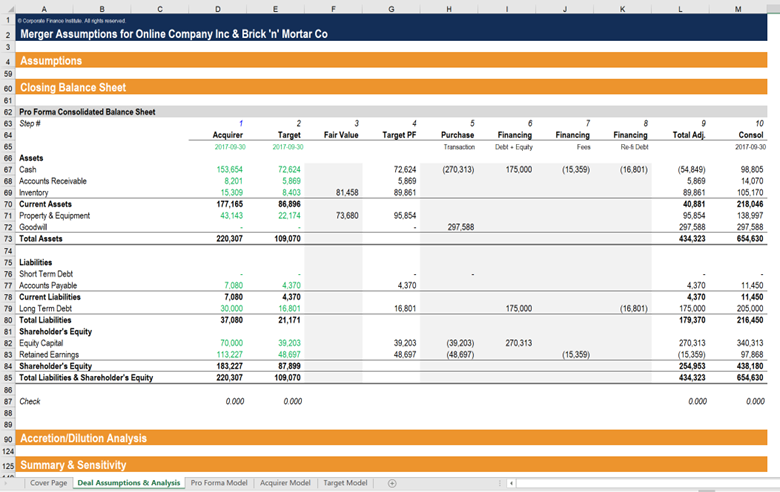Select the Consol Total Assets 654,630
Viewport: 780px width, 492px height.
(750, 239)
